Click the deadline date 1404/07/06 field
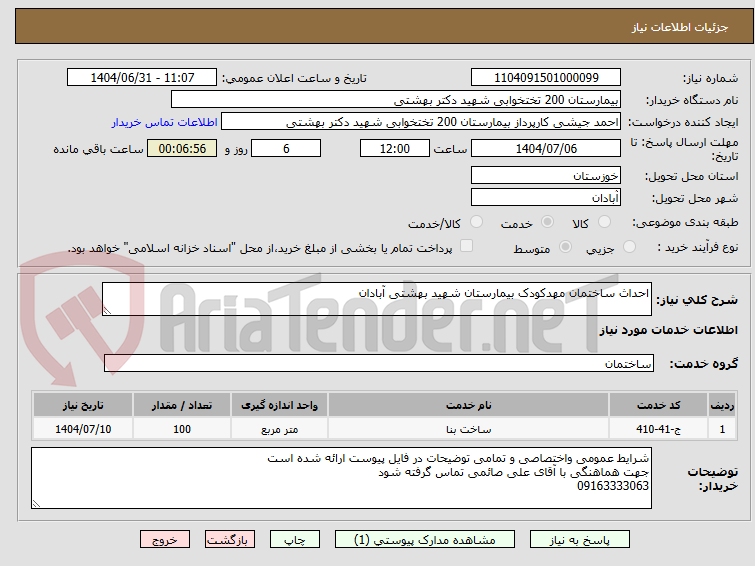 click(546, 148)
